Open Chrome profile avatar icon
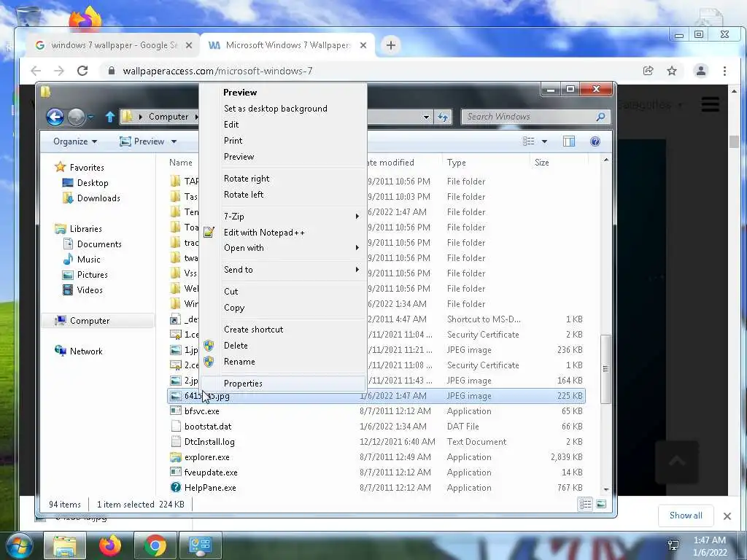 tap(701, 71)
